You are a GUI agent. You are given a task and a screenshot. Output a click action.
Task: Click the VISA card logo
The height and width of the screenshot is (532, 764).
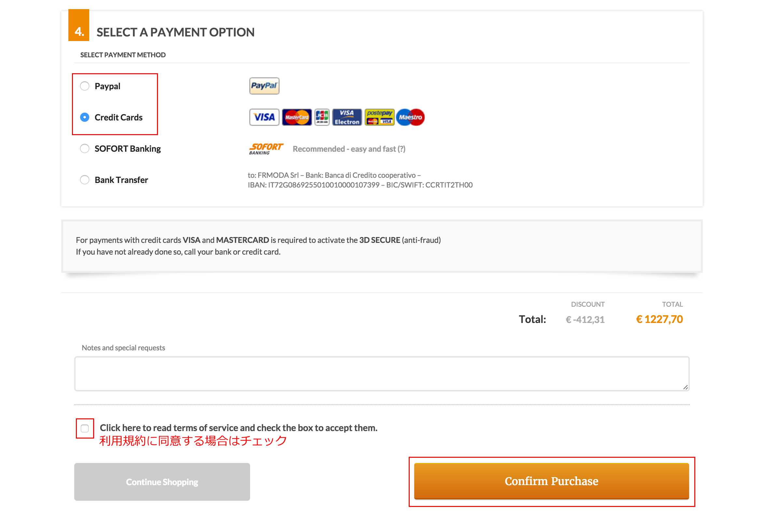pos(264,117)
